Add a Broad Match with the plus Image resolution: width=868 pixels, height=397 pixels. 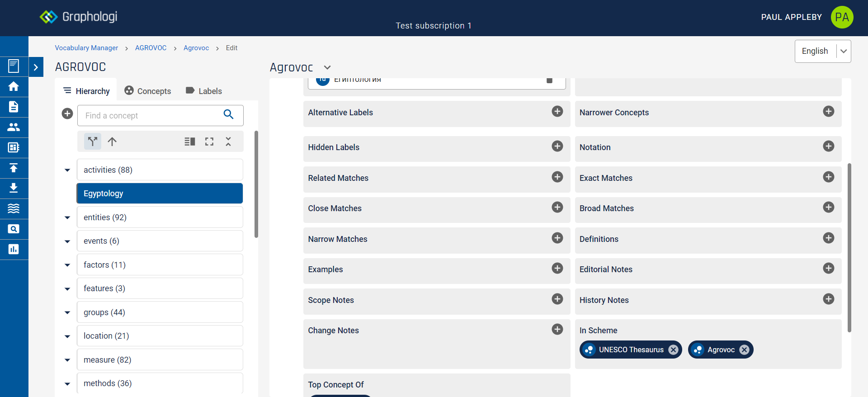point(829,207)
